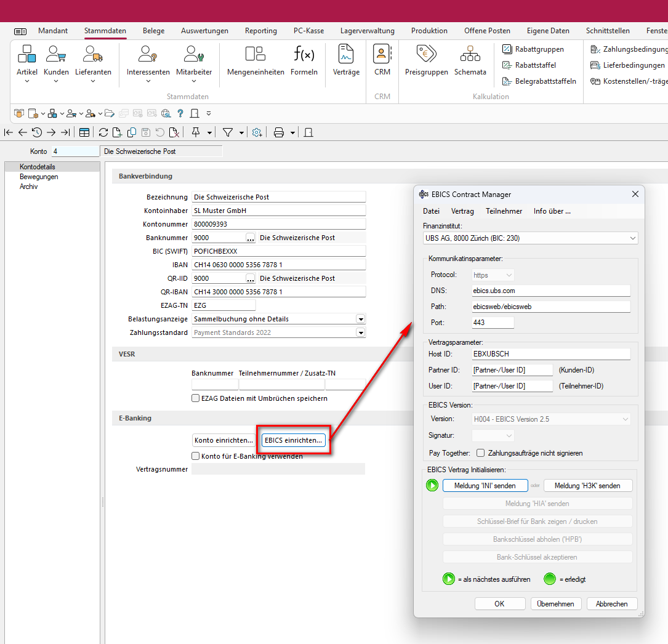
Task: Open the Belastungsanzeige dropdown
Action: point(361,319)
